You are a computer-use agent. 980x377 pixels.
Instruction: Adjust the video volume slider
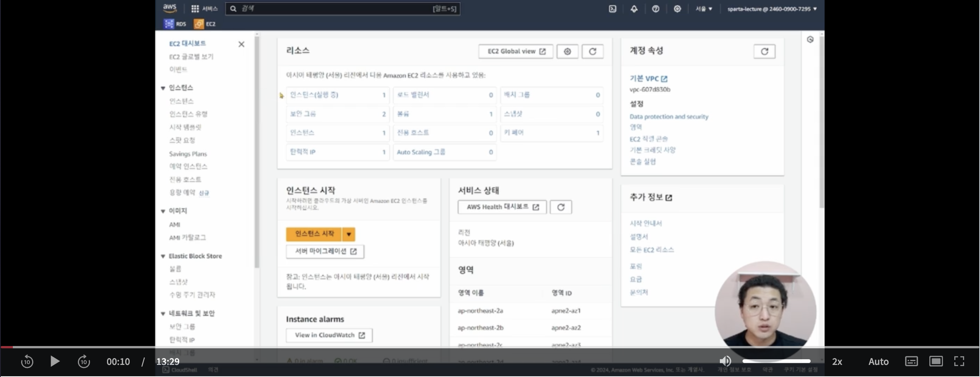777,361
